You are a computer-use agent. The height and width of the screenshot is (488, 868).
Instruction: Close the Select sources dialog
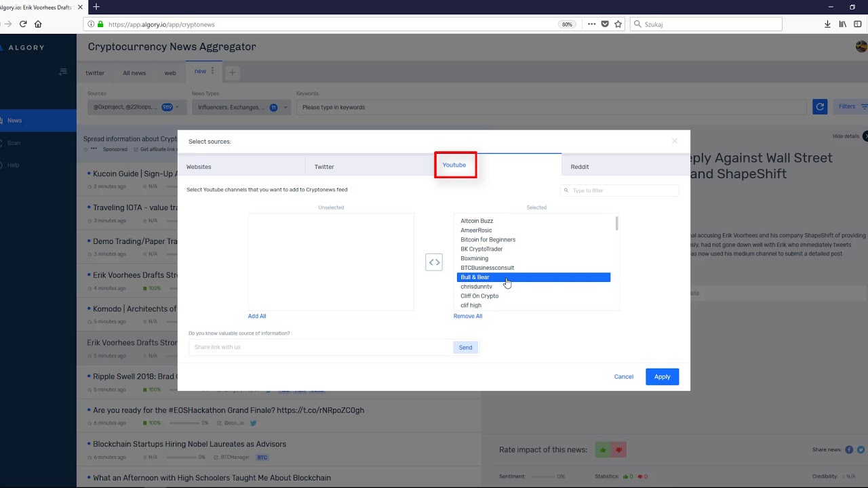click(x=674, y=141)
